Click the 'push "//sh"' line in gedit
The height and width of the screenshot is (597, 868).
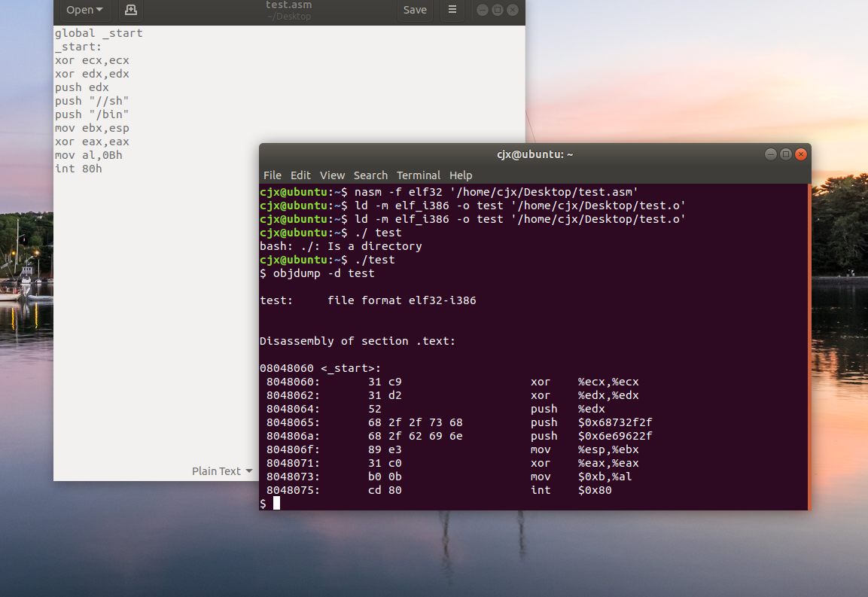tap(92, 101)
